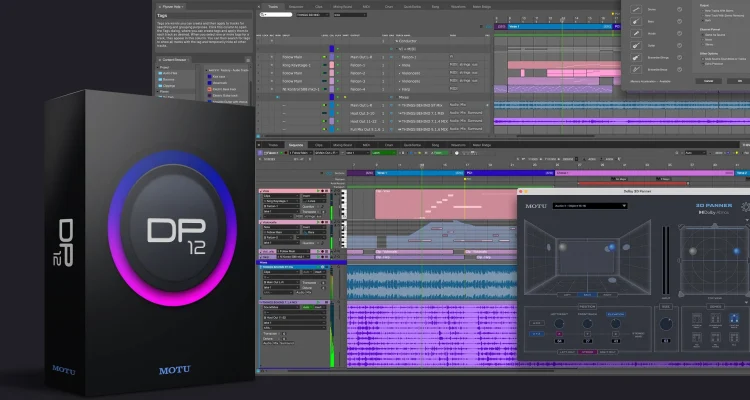Collapse the Mixes track folder in Tracks list
This screenshot has width=750, height=400.
(x=397, y=97)
